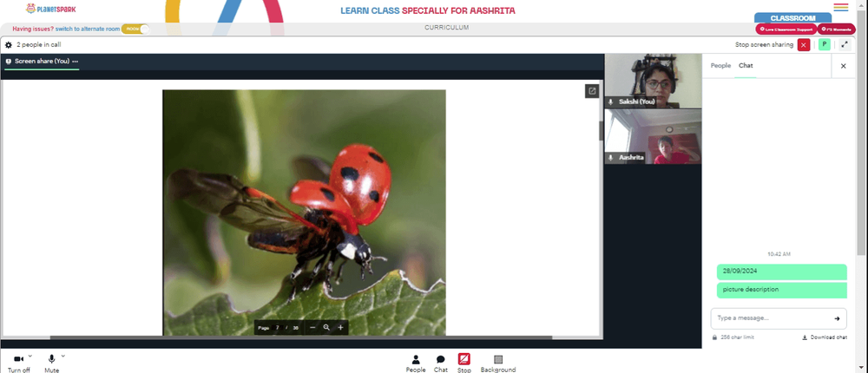
Task: Click the horizontal scrollbar under the document
Action: [x=301, y=337]
